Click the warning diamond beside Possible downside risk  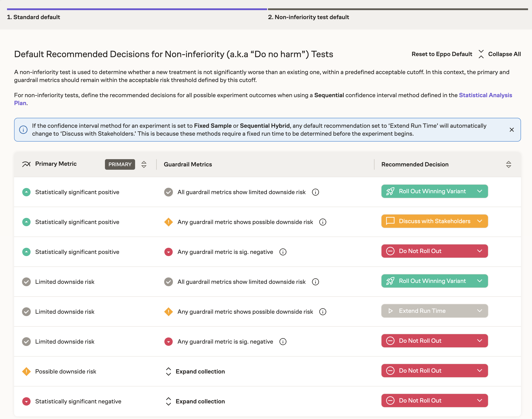click(x=27, y=372)
